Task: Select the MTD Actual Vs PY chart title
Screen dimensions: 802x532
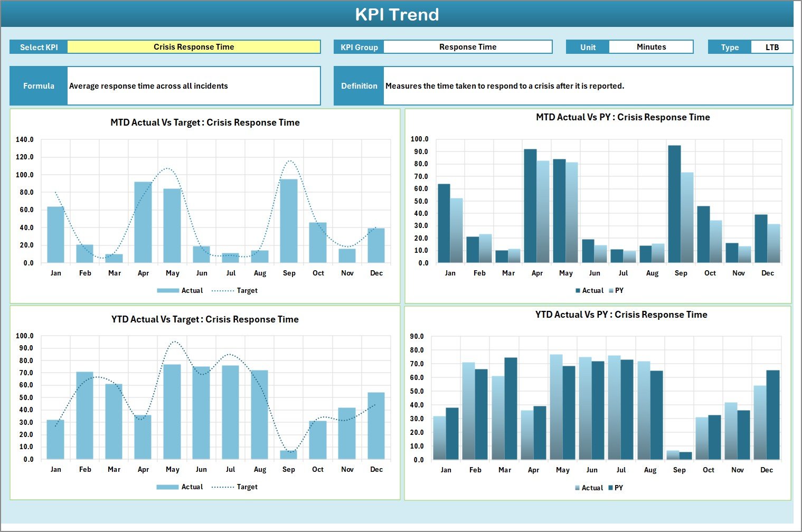Action: click(x=622, y=117)
